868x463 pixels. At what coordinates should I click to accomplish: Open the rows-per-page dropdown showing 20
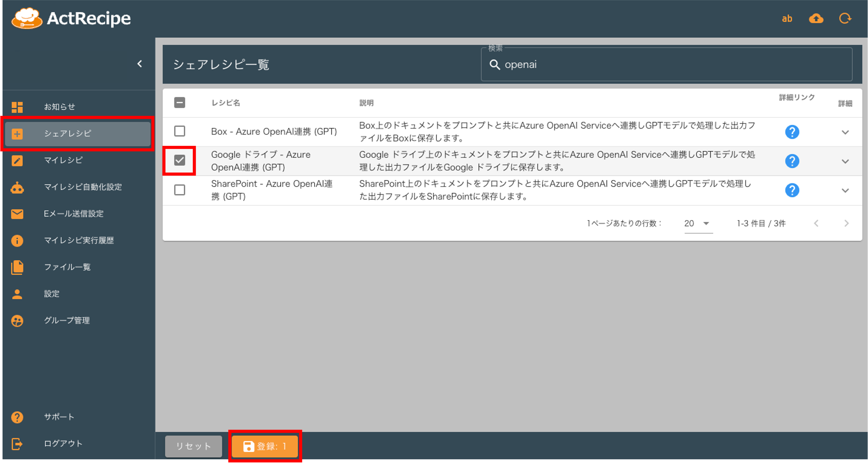coord(698,224)
